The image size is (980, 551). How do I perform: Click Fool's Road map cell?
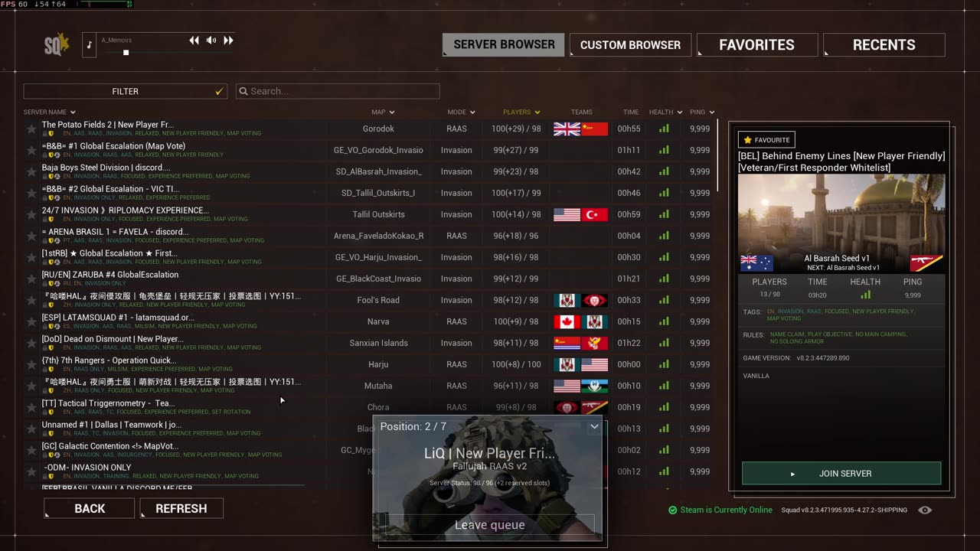click(x=378, y=300)
